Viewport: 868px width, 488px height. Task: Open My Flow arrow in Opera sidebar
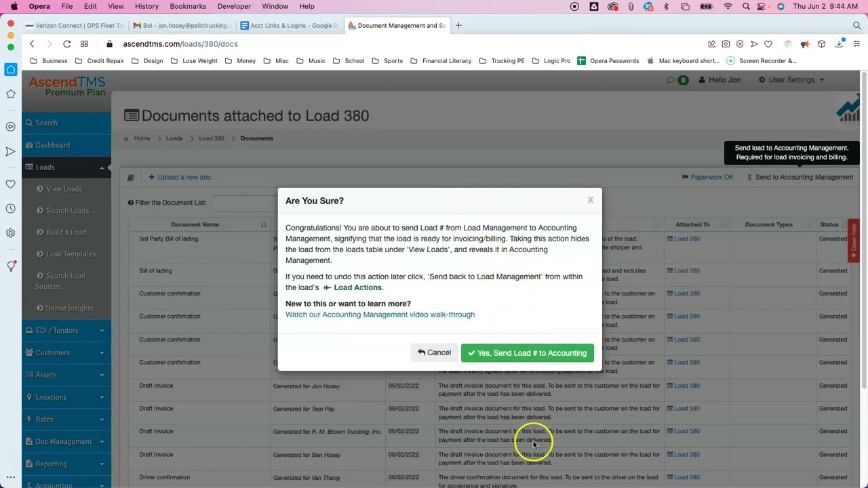11,152
